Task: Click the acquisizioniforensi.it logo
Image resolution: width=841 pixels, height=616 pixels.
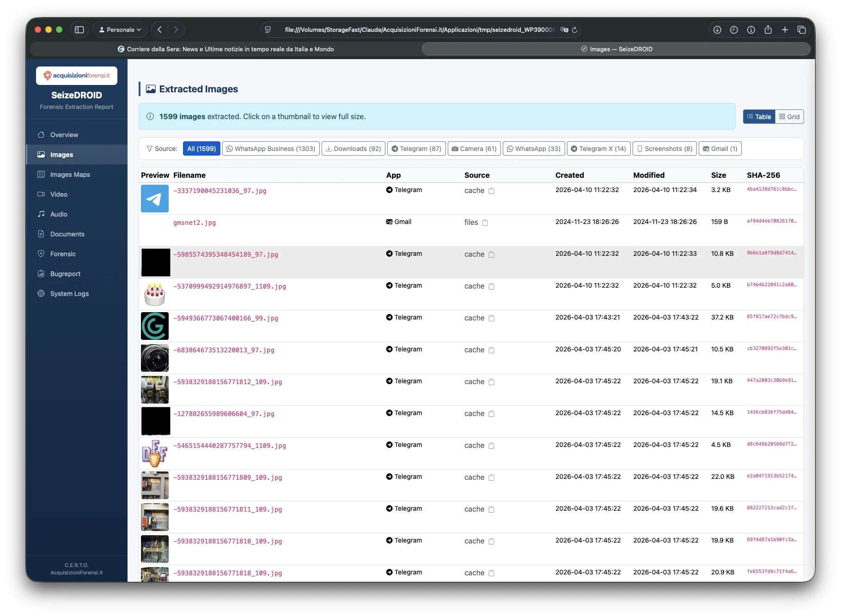Action: [77, 75]
